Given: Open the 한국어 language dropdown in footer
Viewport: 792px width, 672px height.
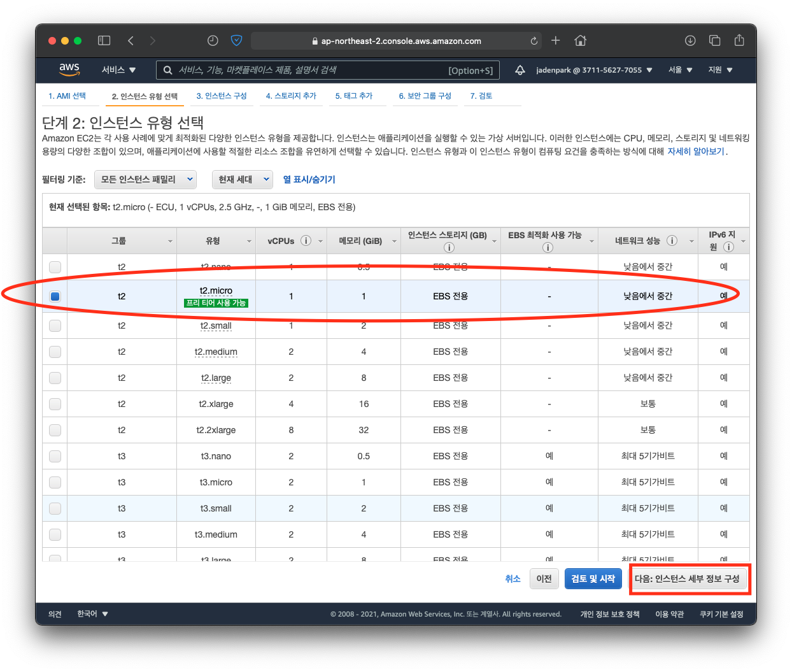Looking at the screenshot, I should pos(92,614).
